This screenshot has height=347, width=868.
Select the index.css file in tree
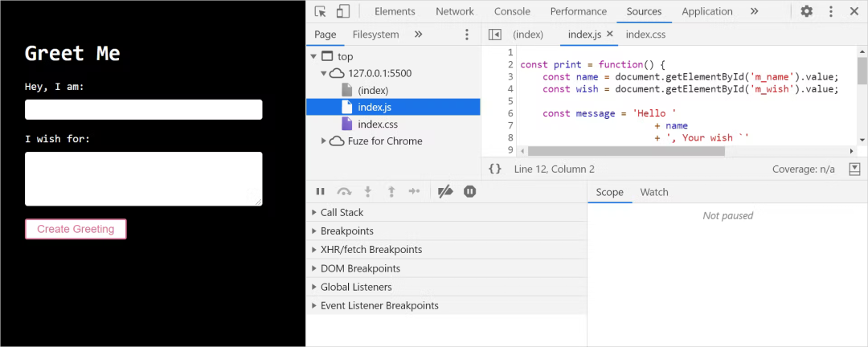378,125
